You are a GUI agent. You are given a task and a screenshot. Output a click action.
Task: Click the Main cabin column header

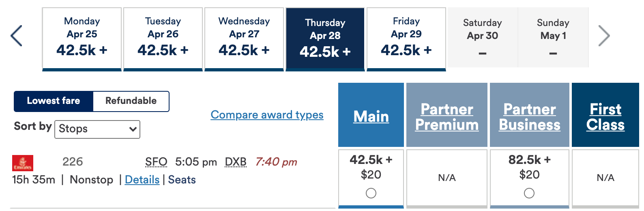[x=371, y=116]
